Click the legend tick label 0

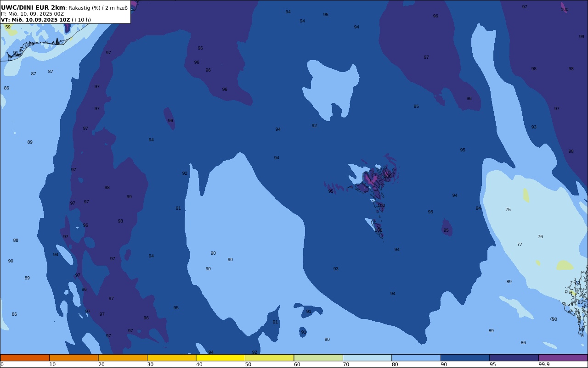click(x=2, y=364)
